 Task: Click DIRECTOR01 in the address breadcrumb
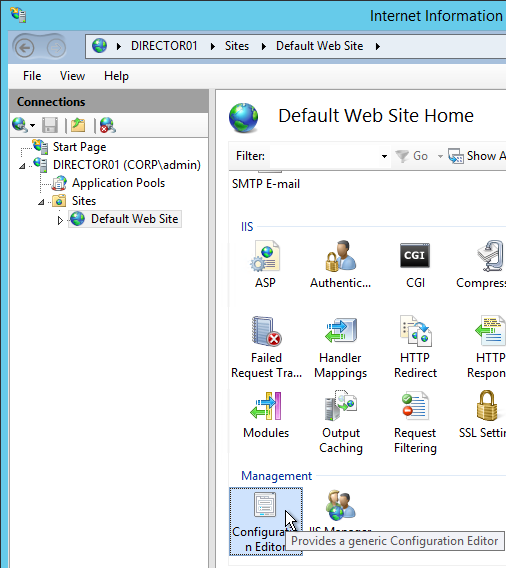(x=164, y=46)
